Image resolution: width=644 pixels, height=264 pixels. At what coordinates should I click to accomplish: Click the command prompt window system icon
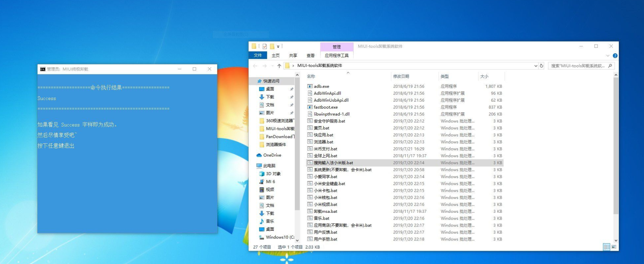43,69
